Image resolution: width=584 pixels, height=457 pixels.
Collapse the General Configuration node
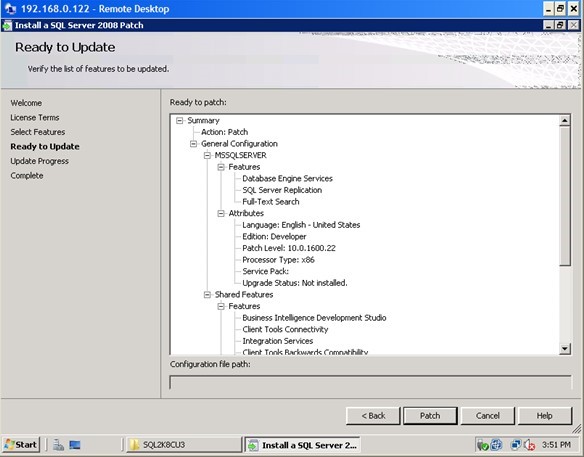pos(193,143)
